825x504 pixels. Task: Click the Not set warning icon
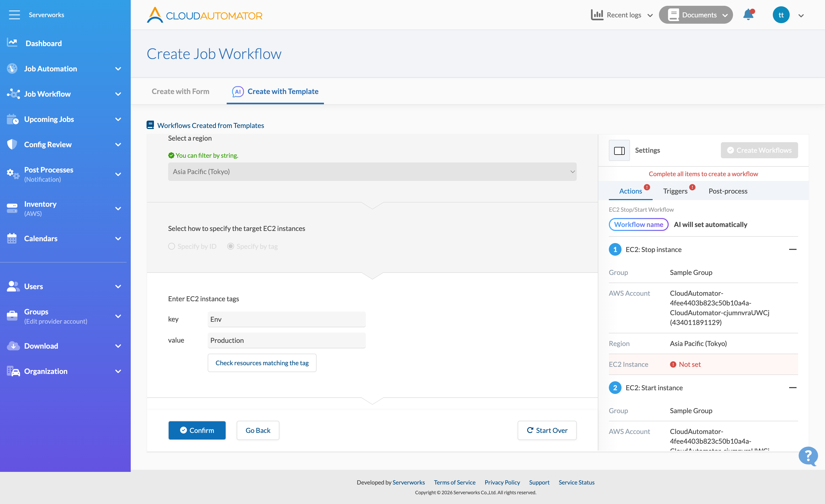coord(673,364)
